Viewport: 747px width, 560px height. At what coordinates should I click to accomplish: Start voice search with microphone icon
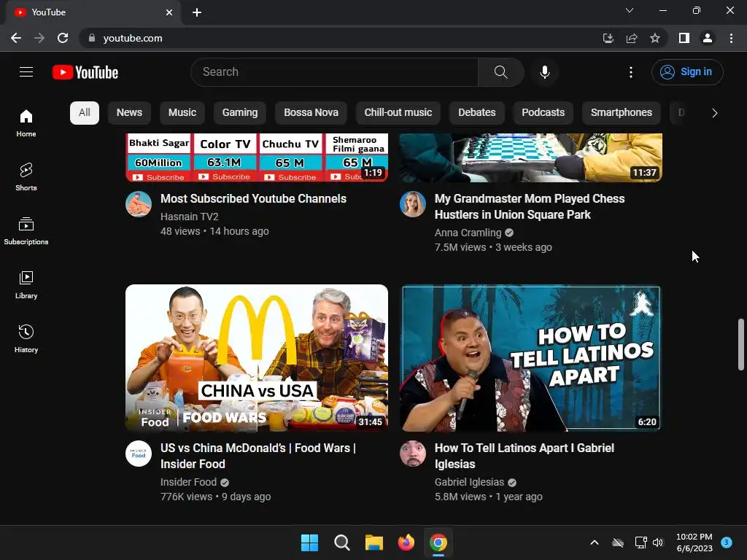coord(544,72)
